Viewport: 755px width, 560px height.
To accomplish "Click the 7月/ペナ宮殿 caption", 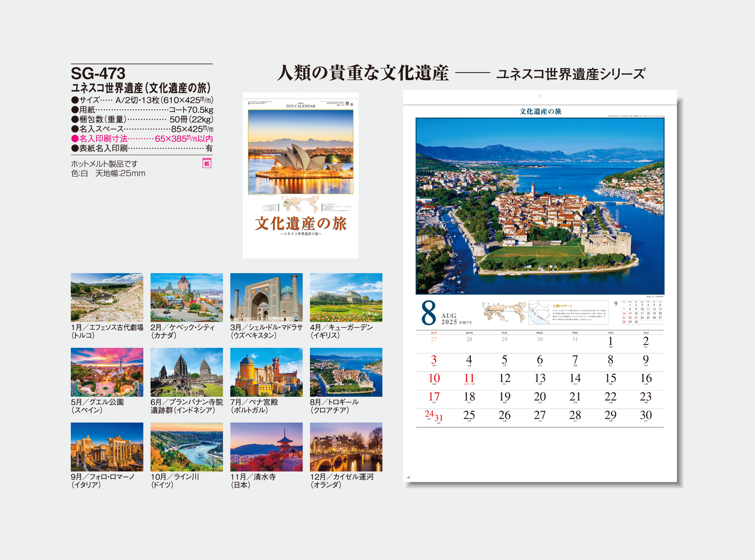I will [x=254, y=406].
